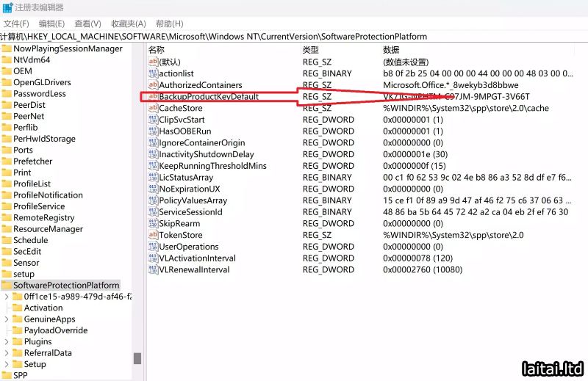
Task: Click the TokenStore string value icon
Action: click(153, 235)
